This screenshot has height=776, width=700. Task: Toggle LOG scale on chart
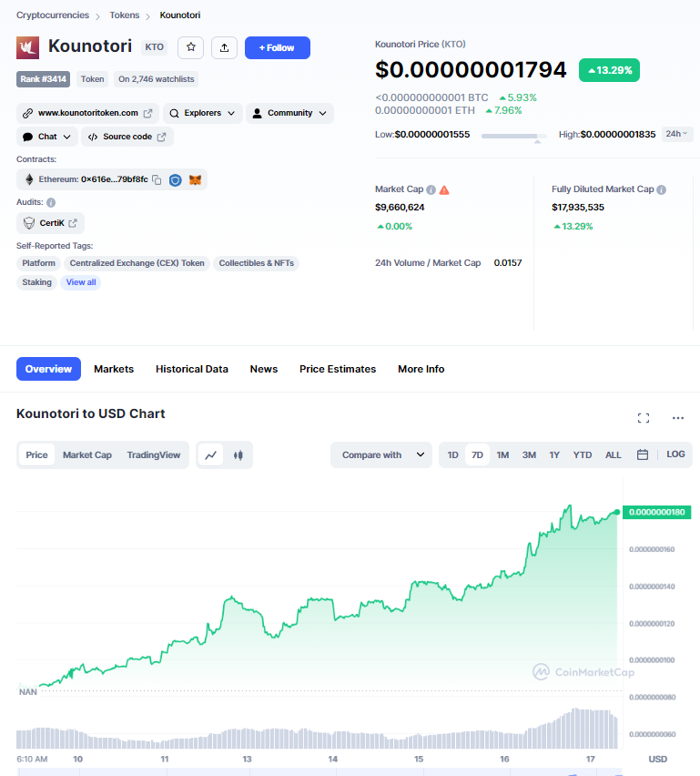675,454
